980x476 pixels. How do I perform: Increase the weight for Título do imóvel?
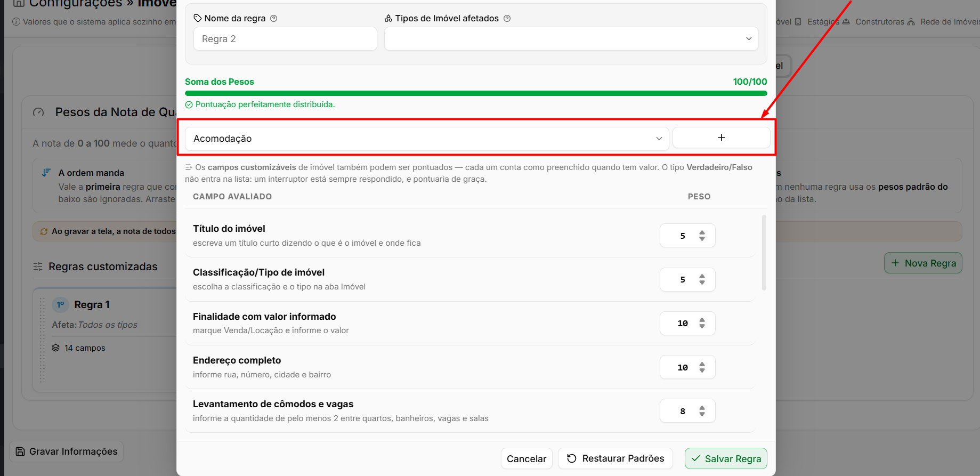pyautogui.click(x=702, y=232)
